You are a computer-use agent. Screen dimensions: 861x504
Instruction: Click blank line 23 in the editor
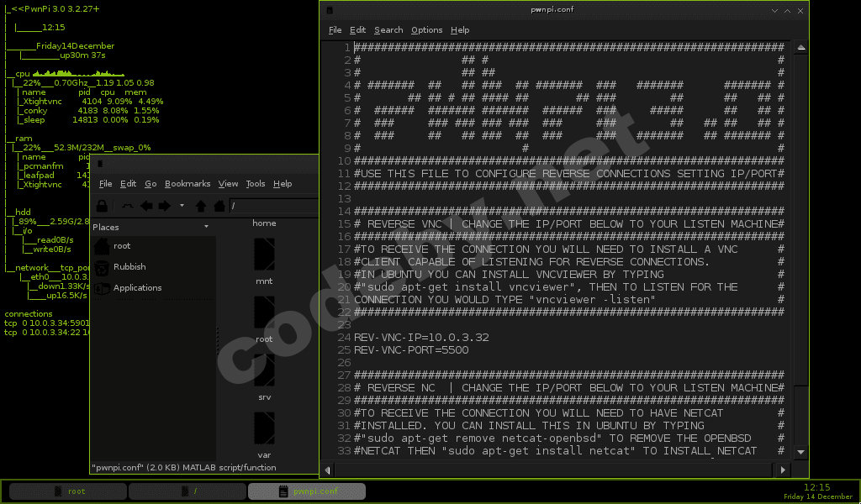(x=569, y=325)
